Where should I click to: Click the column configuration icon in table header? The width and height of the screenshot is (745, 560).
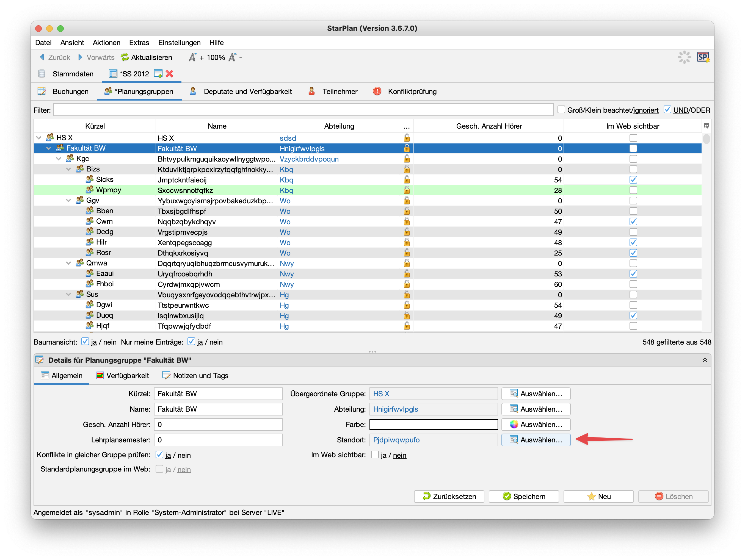pyautogui.click(x=706, y=126)
